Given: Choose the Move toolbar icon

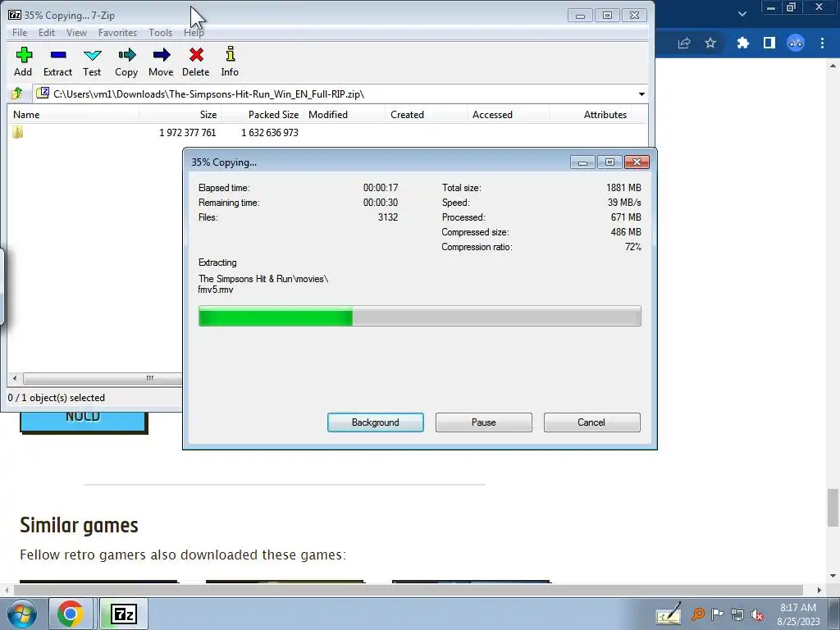Looking at the screenshot, I should [161, 62].
